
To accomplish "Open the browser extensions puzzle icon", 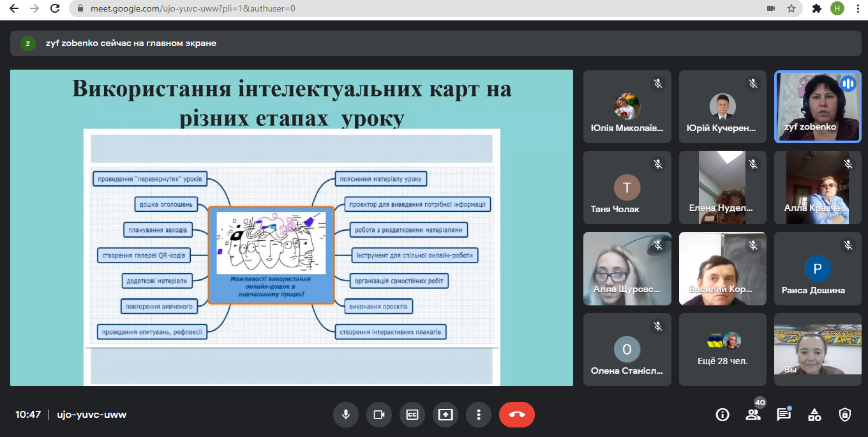I will (x=816, y=9).
